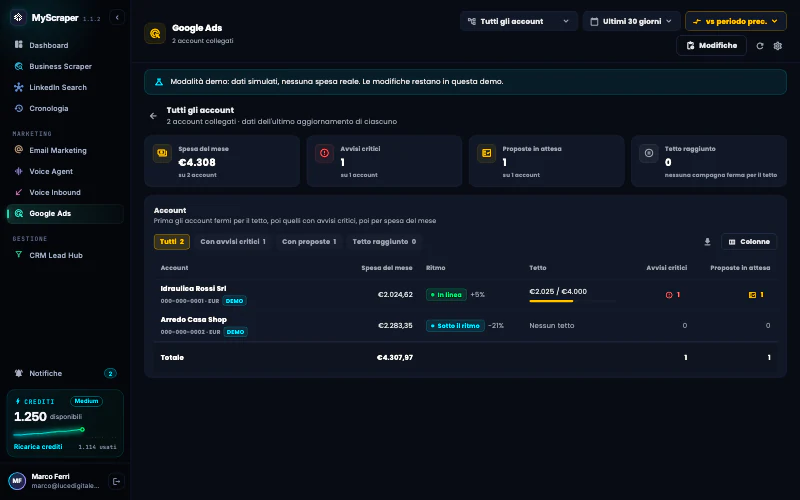Click the €4.307,97 total value
Viewport: 800px width, 500px height.
(x=395, y=358)
